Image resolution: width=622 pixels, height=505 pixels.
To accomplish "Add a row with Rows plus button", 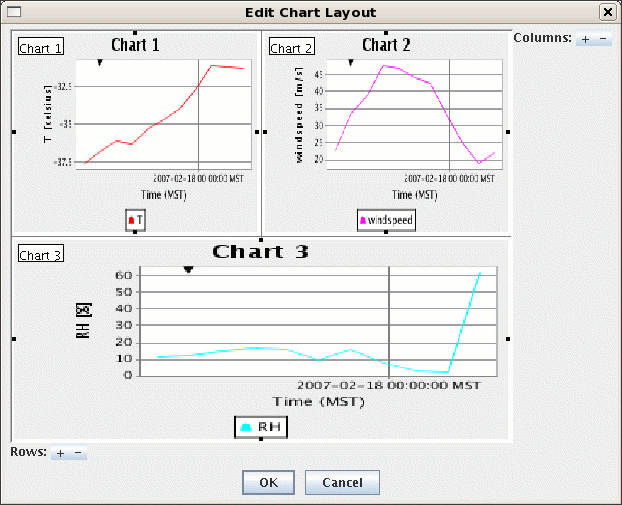I will pyautogui.click(x=60, y=453).
